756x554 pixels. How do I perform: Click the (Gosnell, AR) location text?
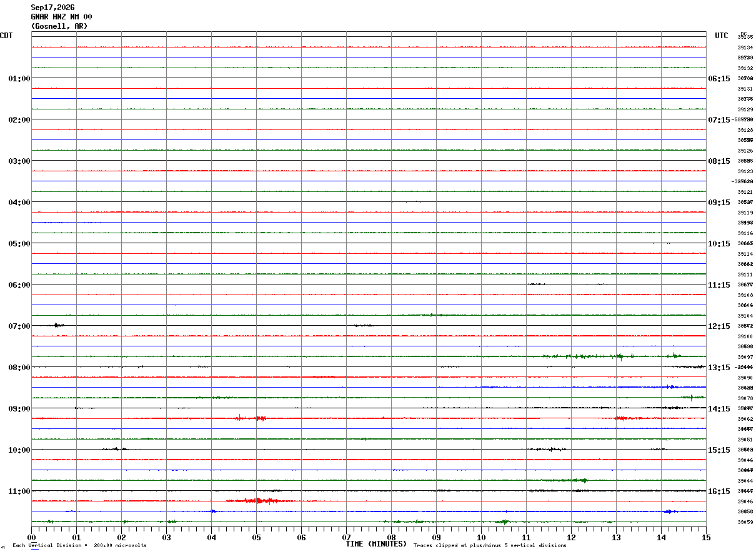pos(59,26)
